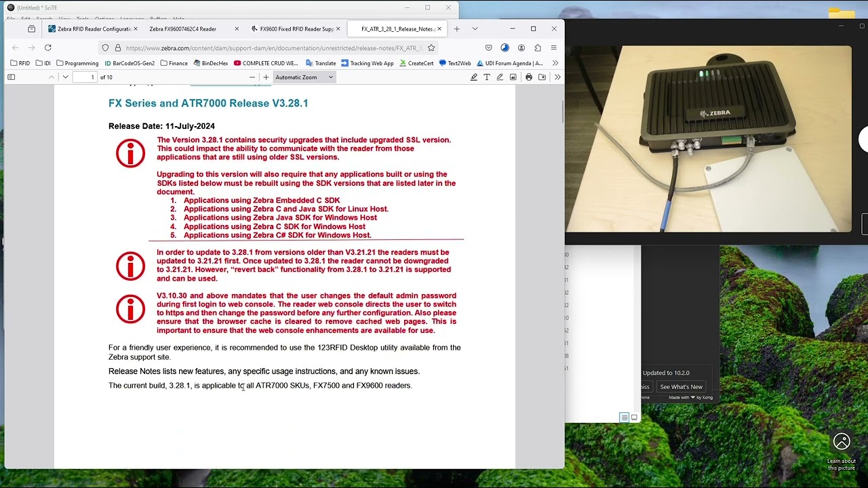Save the PDF document
This screenshot has width=868, height=488.
pos(542,77)
